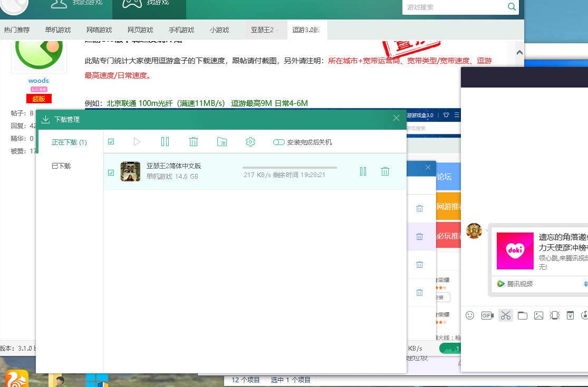Click the fourth trash icon in background list
The width and height of the screenshot is (588, 387).
click(x=420, y=293)
